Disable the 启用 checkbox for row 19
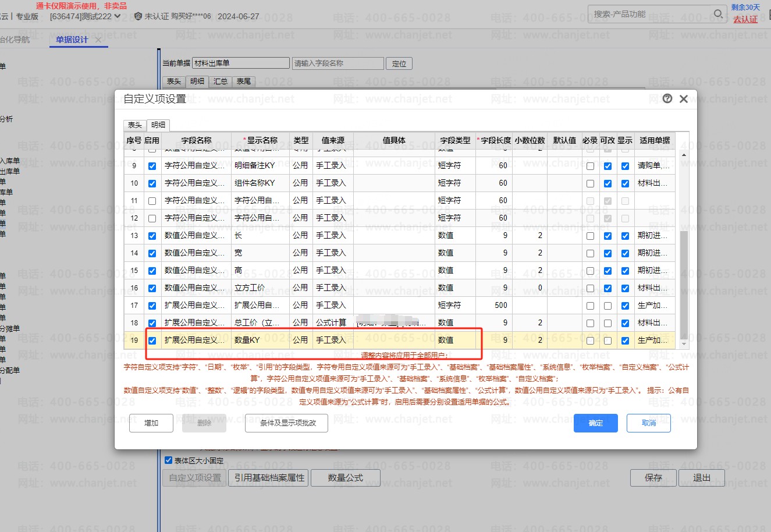This screenshot has height=532, width=771. click(152, 341)
